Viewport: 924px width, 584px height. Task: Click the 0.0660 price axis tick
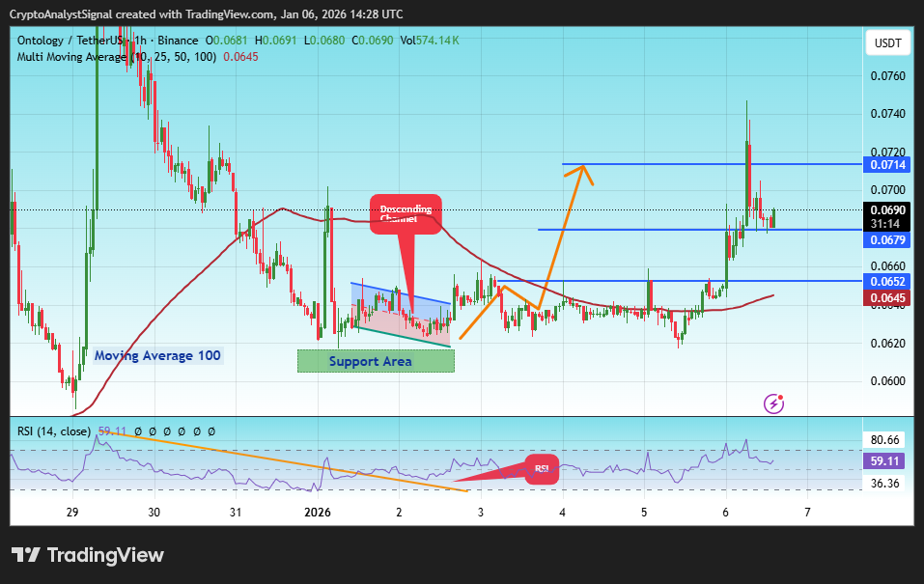coord(888,266)
